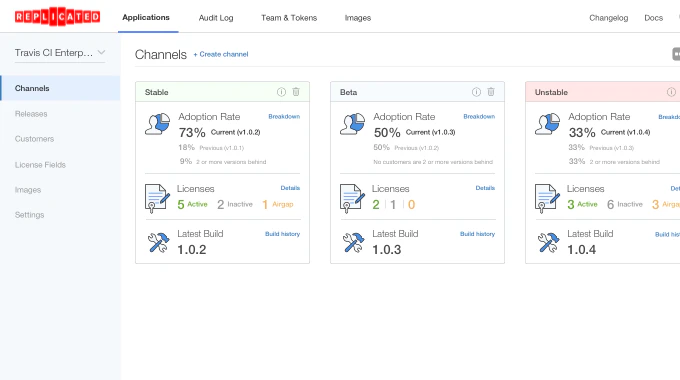Viewport: 680px width, 380px height.
Task: Open info icon on Beta channel
Action: [476, 92]
